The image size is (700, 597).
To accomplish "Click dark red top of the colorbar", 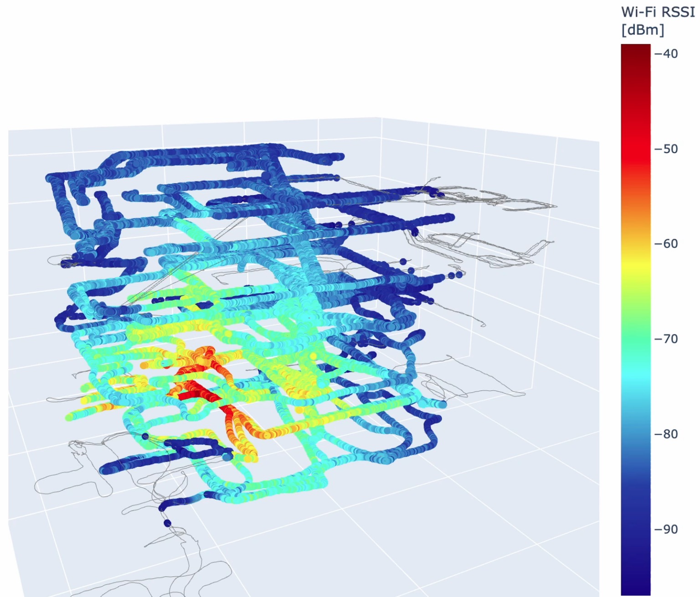I will click(x=635, y=50).
